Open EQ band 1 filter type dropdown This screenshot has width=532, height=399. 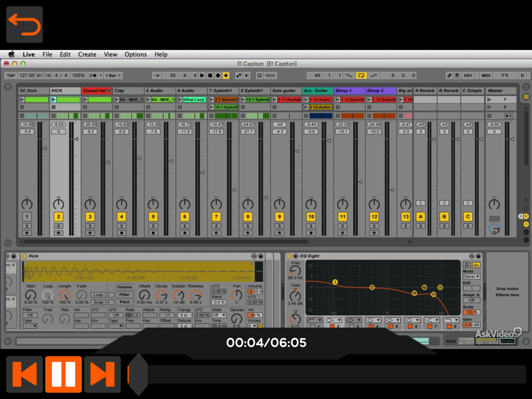click(x=314, y=320)
